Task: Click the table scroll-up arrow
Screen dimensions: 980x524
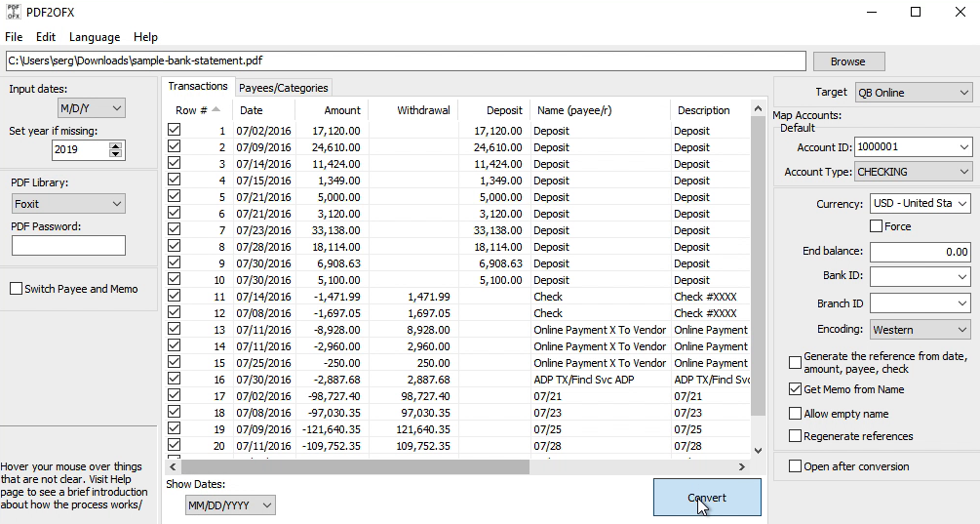Action: pyautogui.click(x=758, y=109)
